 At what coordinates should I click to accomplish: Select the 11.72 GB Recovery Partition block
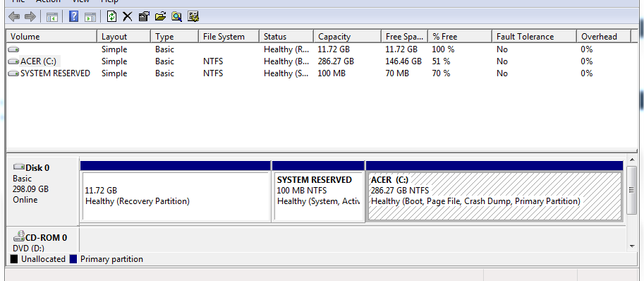coord(176,191)
